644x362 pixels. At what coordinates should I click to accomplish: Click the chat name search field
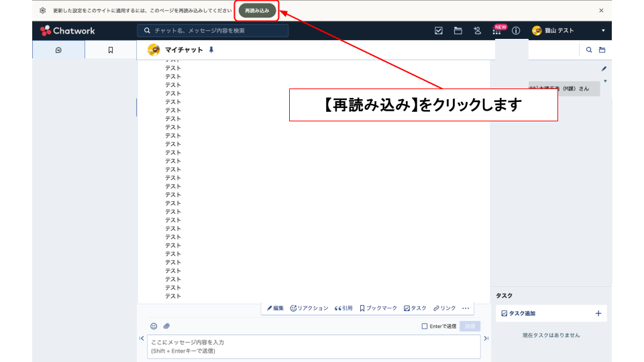pos(215,31)
